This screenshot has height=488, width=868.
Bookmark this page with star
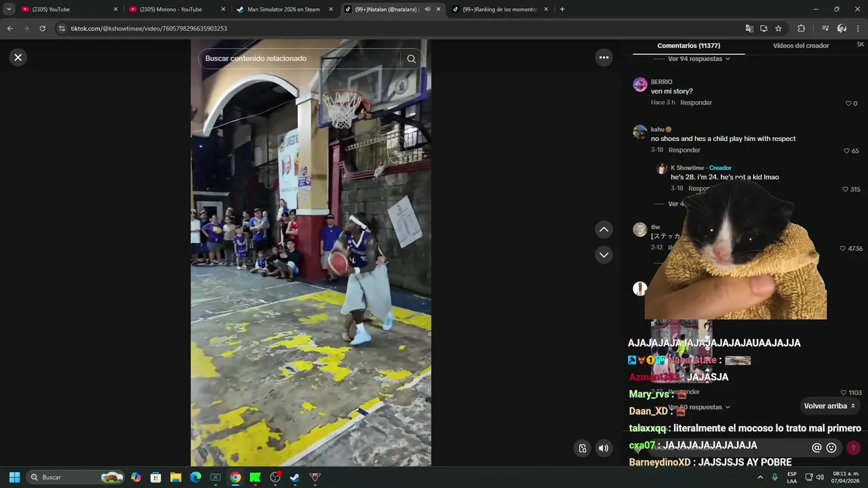[x=778, y=28]
